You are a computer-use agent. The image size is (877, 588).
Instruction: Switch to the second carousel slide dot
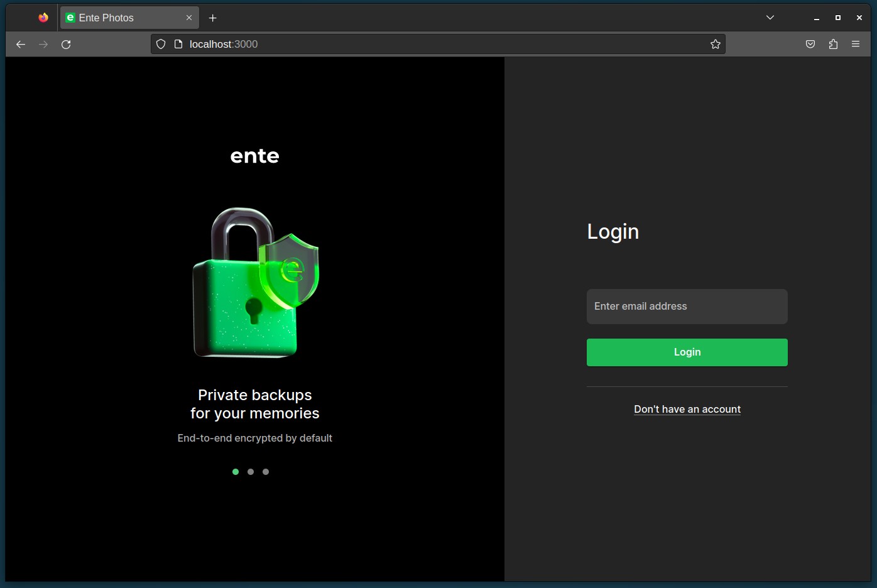251,472
